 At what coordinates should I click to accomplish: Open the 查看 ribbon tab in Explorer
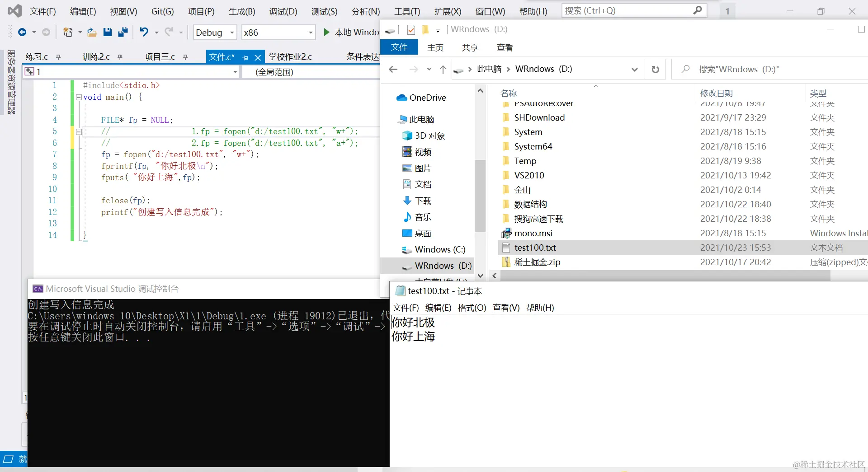pos(505,47)
